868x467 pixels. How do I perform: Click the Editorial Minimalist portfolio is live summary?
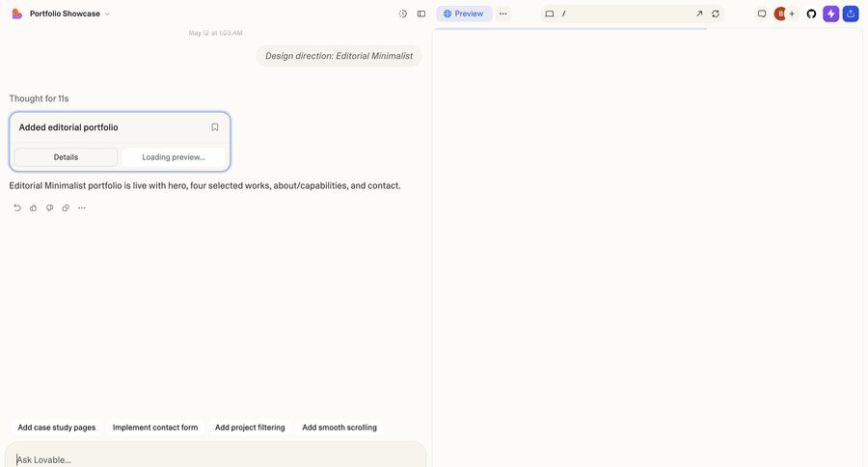pyautogui.click(x=204, y=185)
